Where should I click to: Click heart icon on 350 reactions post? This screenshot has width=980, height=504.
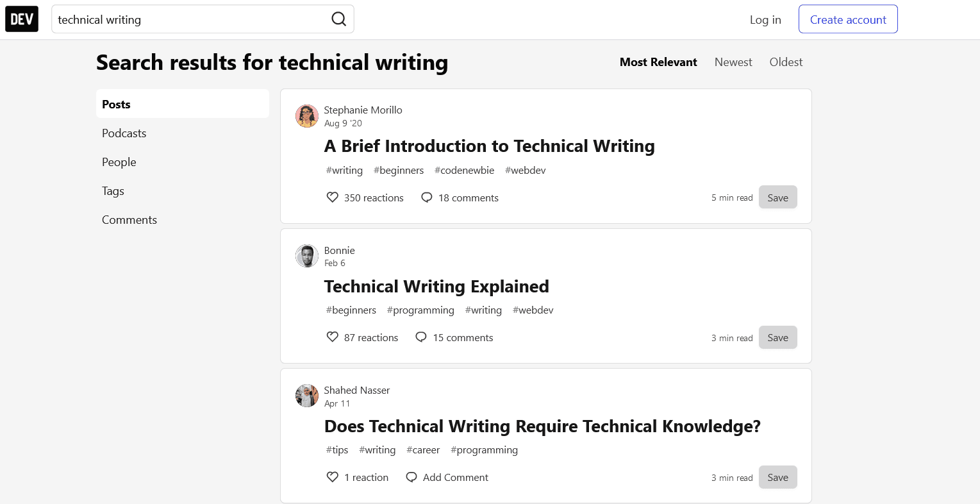(x=333, y=197)
